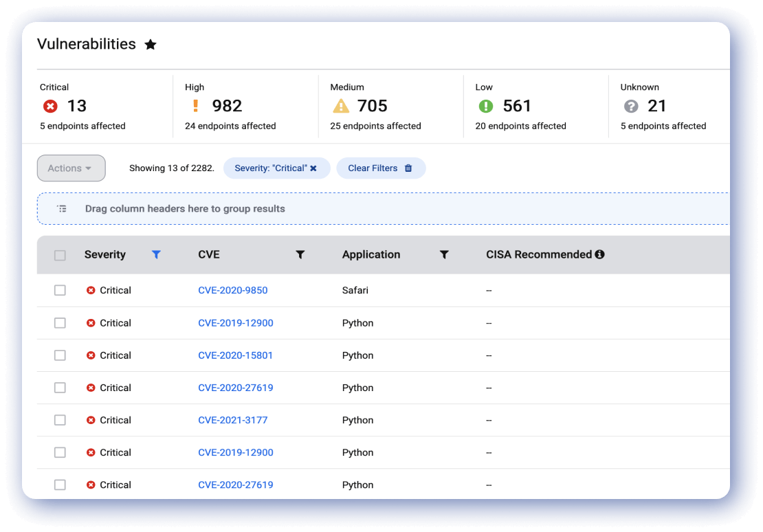Open the second CVE-2019-12900 link
The height and width of the screenshot is (532, 763).
click(x=236, y=453)
